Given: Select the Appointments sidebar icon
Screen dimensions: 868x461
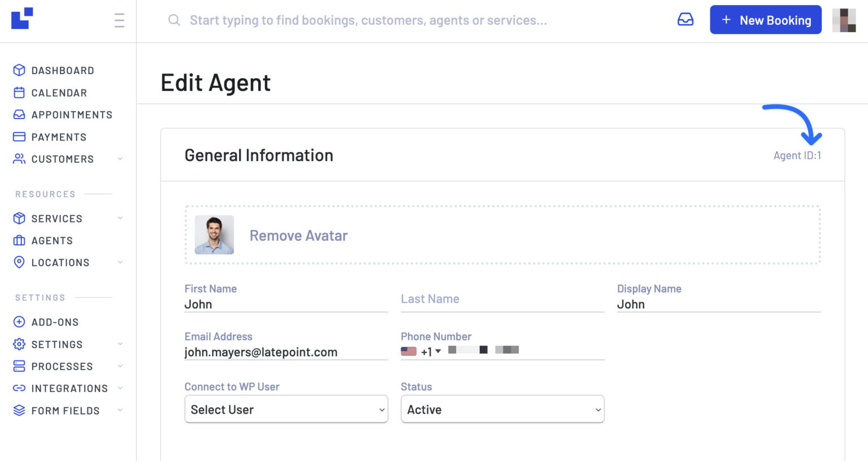Looking at the screenshot, I should point(19,115).
